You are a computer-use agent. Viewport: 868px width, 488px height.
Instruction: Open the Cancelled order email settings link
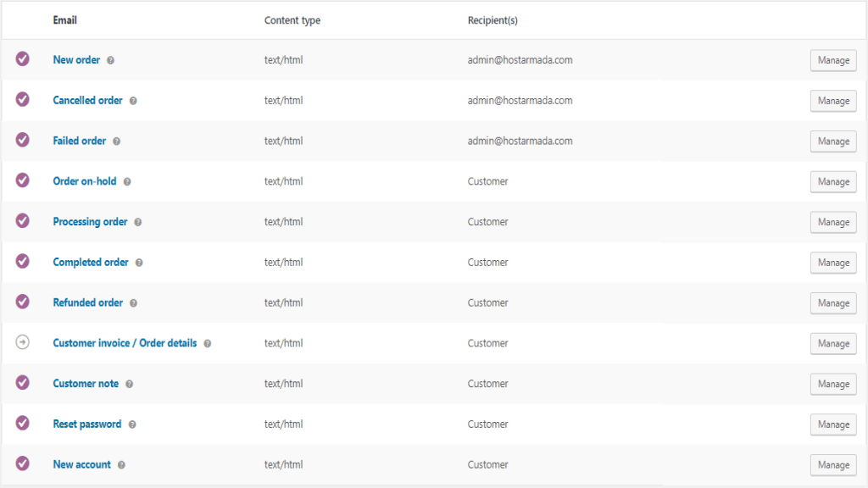pyautogui.click(x=87, y=100)
